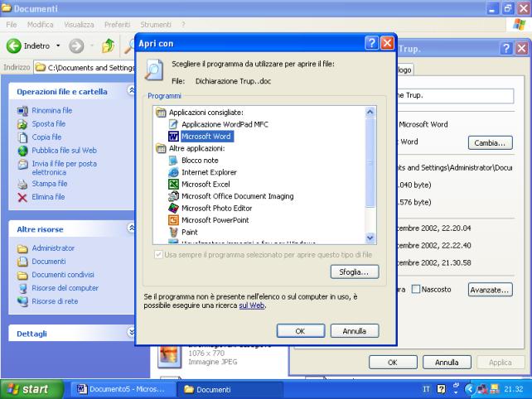Click the JPEG image thumbnail in Documenti

[169, 356]
